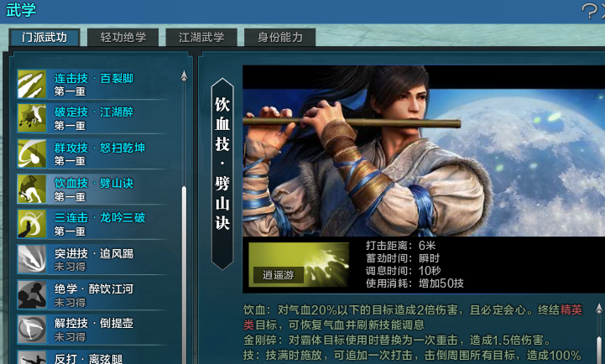This screenshot has height=364, width=605.
Task: Switch to the 门派武功 tab
Action: (44, 38)
